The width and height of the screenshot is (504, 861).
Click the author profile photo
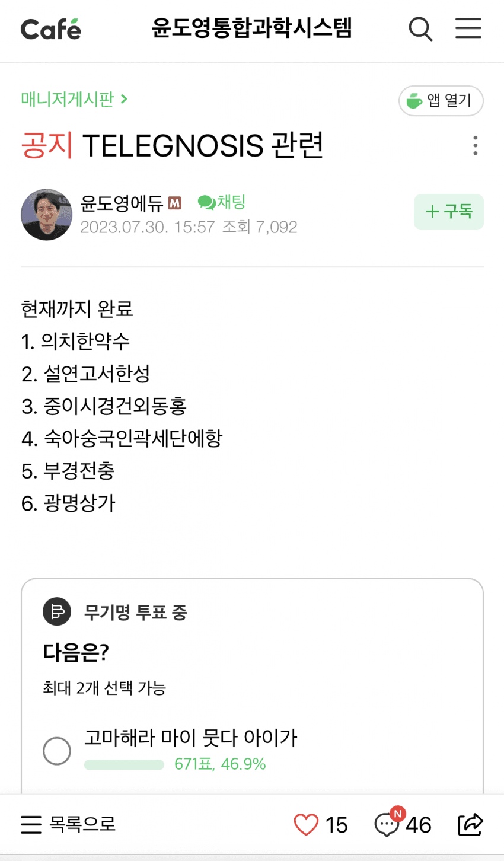pos(46,215)
